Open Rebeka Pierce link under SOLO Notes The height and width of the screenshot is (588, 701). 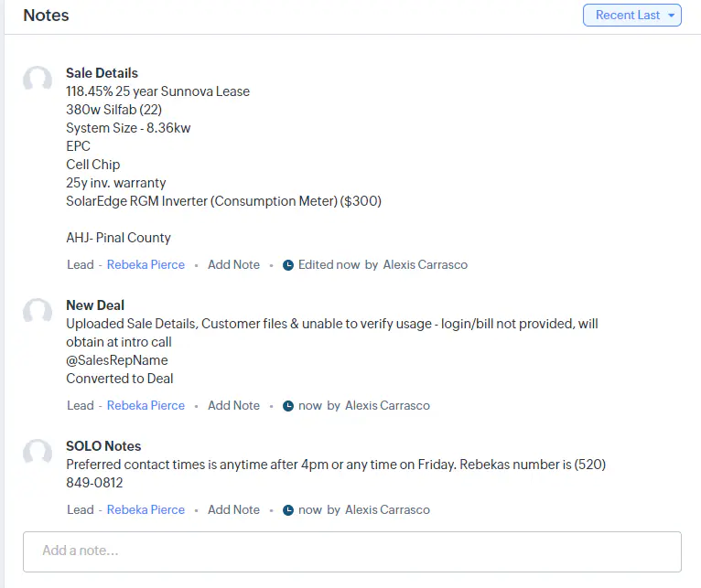(146, 509)
